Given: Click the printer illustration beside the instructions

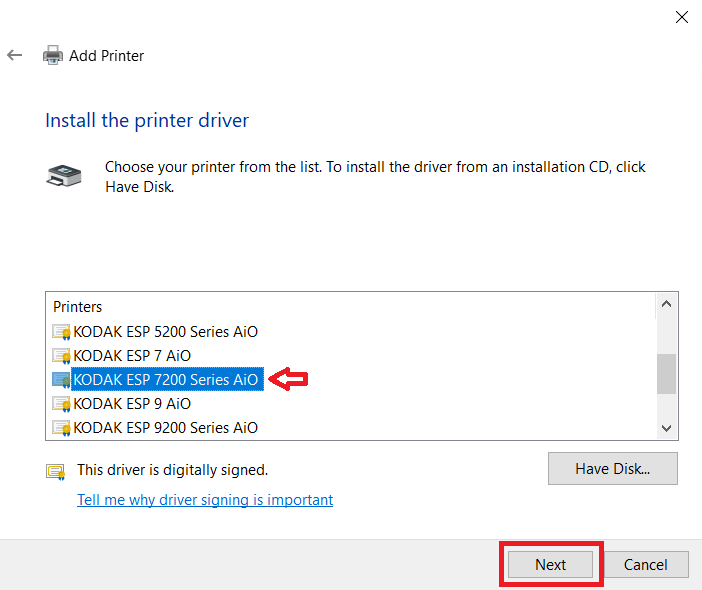Looking at the screenshot, I should point(64,175).
